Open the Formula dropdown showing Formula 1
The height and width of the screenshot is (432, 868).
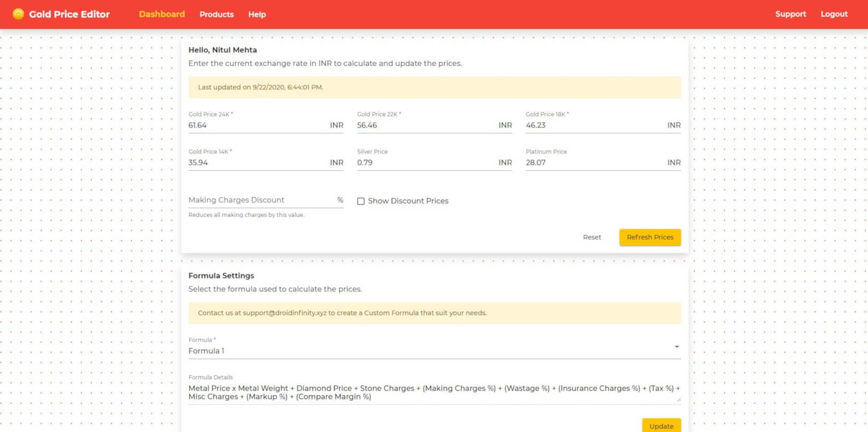(x=434, y=351)
